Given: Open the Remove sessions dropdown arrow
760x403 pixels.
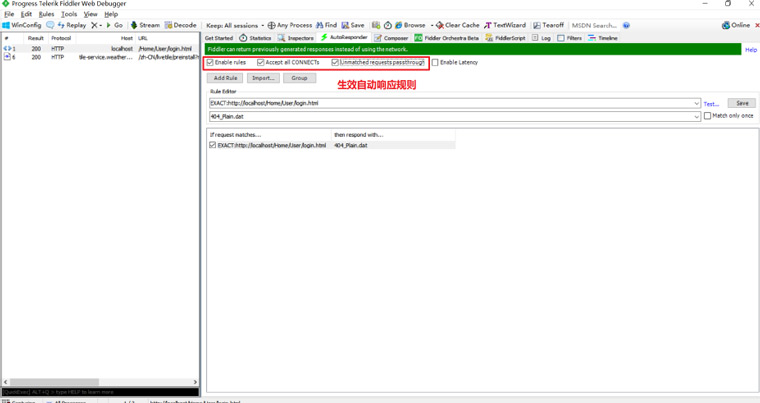Looking at the screenshot, I should (x=100, y=26).
